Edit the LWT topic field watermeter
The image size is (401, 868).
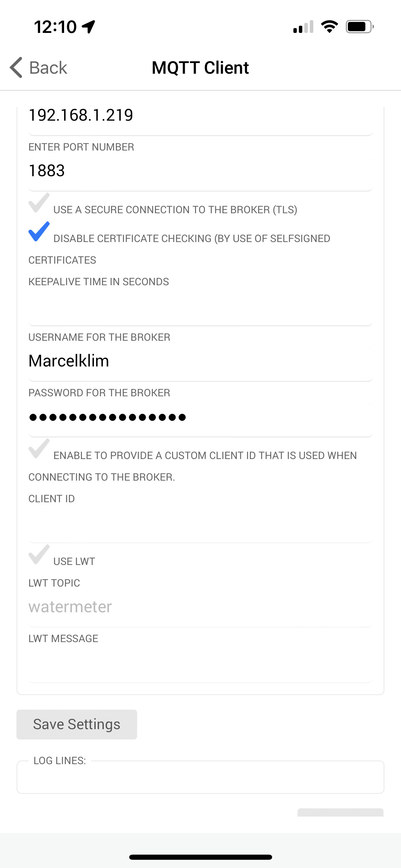coord(200,607)
